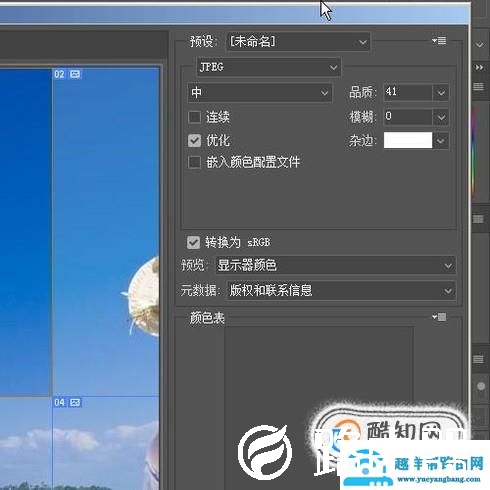
Task: Open the JPEG file format dropdown
Action: click(x=269, y=67)
